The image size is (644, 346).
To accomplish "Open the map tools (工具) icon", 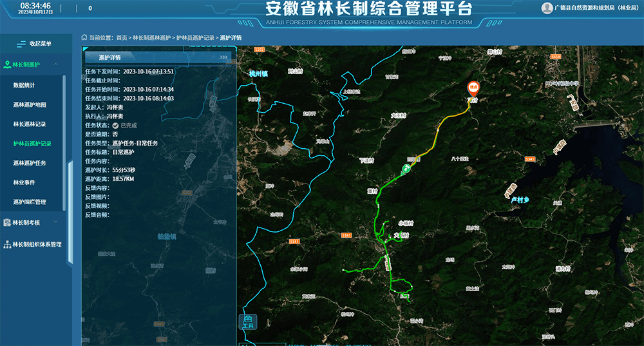I will [x=248, y=321].
